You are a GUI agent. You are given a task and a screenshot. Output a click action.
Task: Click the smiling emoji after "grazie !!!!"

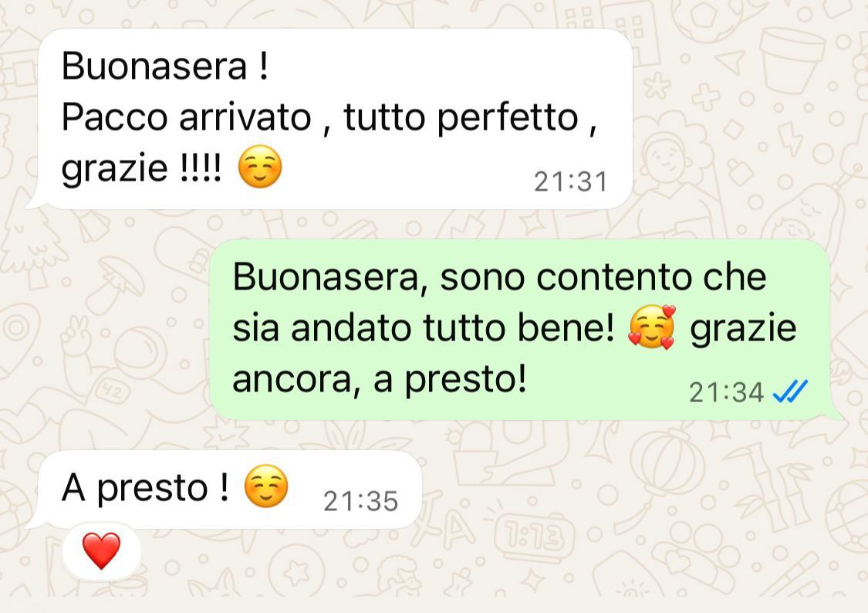tap(259, 167)
